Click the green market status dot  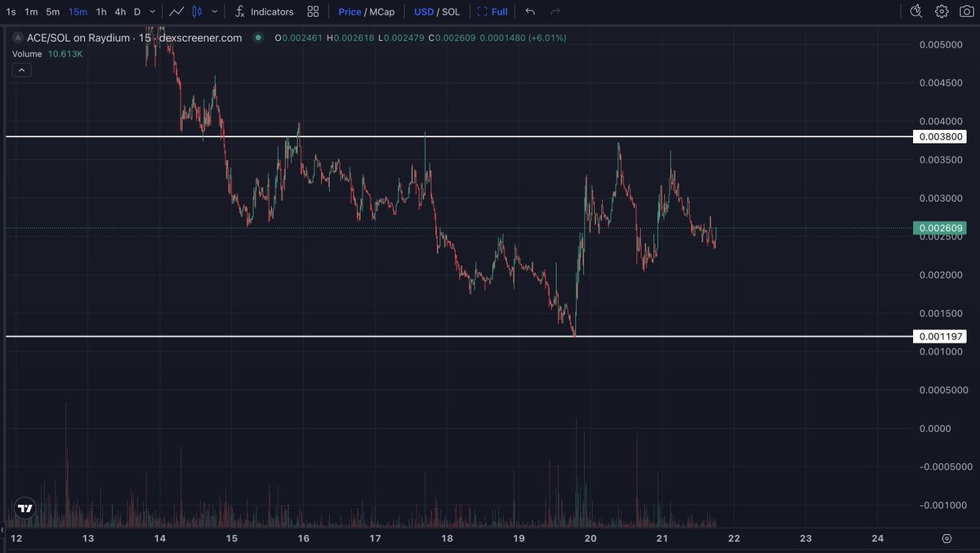click(258, 38)
